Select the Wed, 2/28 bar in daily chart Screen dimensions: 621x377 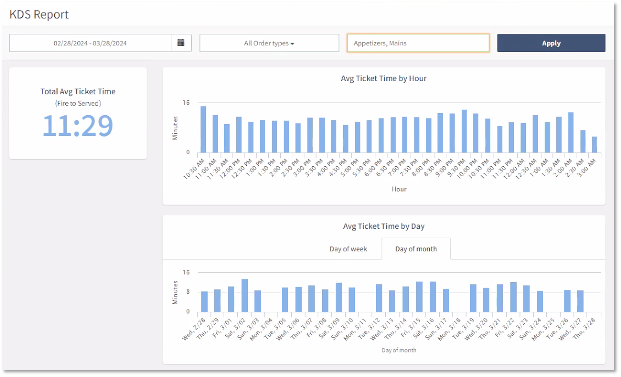[204, 302]
